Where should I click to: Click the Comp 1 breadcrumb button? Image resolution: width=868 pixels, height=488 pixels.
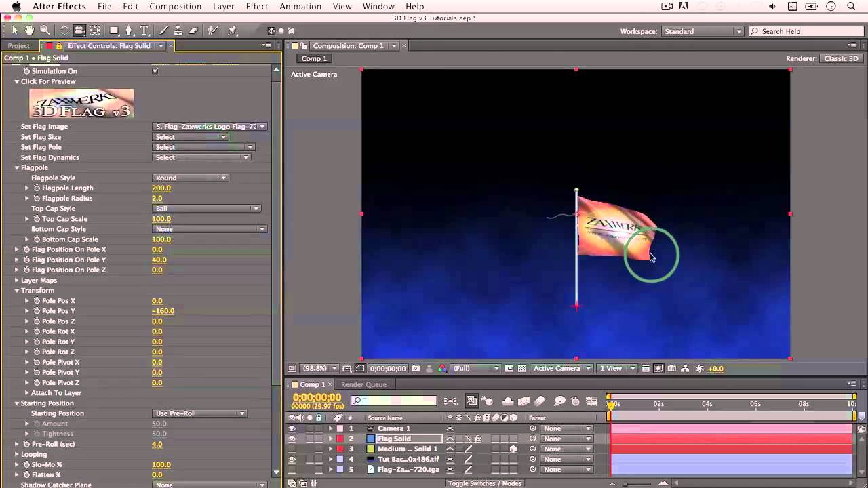(x=314, y=58)
